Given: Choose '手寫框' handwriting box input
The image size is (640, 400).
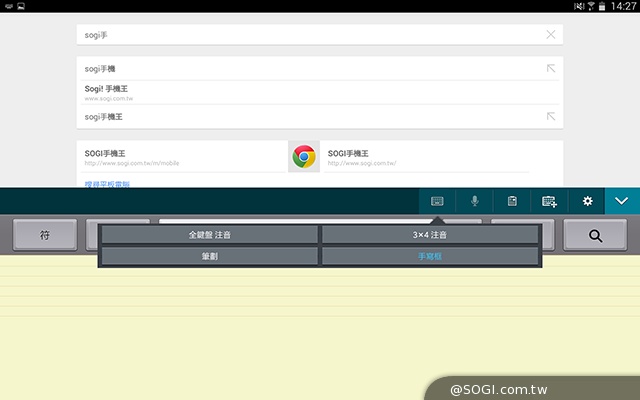Looking at the screenshot, I should tap(430, 256).
